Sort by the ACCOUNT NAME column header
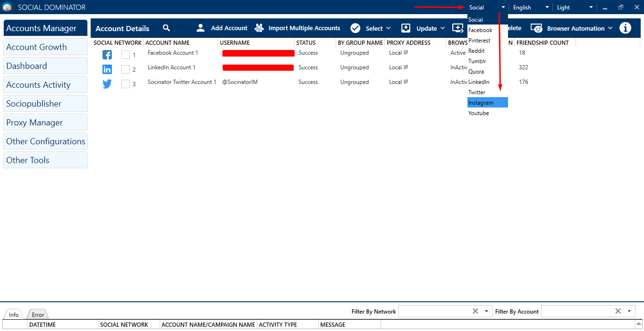Screen dimensions: 644x331 (168, 43)
